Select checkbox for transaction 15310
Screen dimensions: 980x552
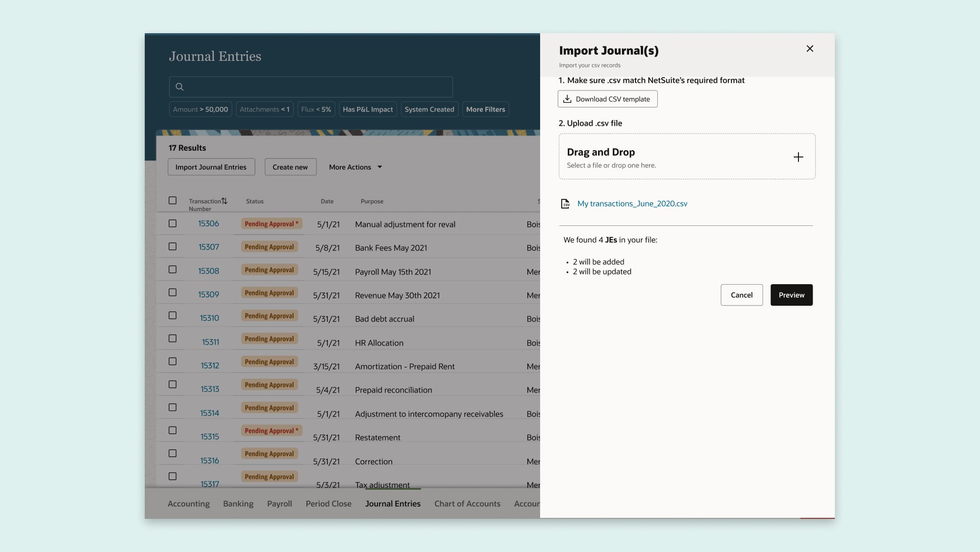pyautogui.click(x=172, y=315)
